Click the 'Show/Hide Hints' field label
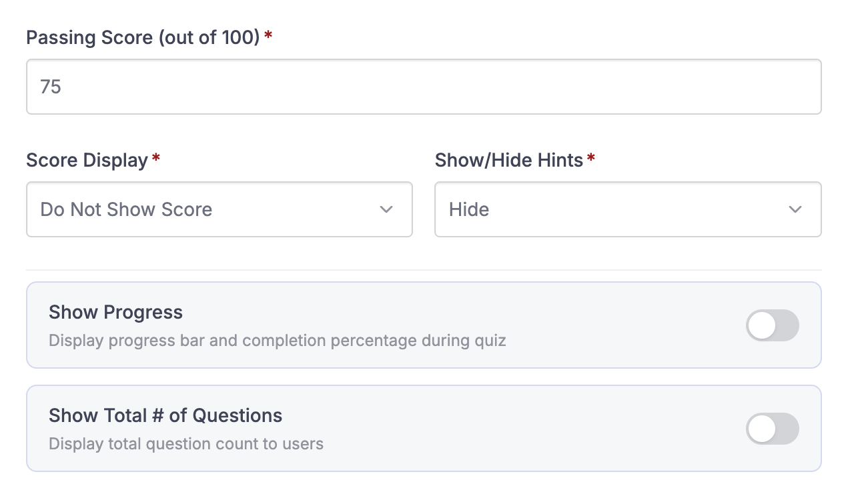Screen dimensions: 846x504 509,160
